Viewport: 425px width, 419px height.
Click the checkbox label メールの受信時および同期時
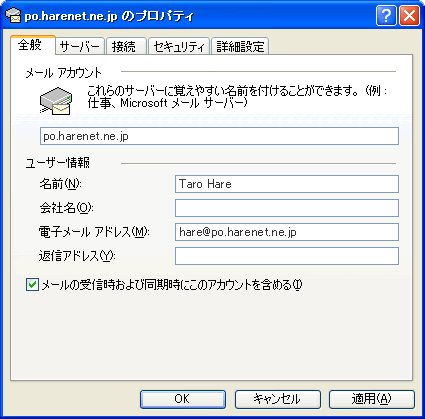coord(172,285)
